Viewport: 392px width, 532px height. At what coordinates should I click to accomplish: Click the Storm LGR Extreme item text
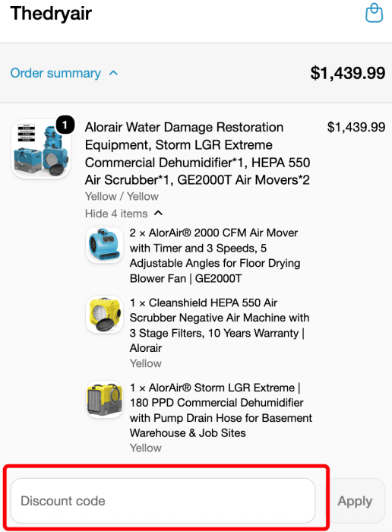221,410
